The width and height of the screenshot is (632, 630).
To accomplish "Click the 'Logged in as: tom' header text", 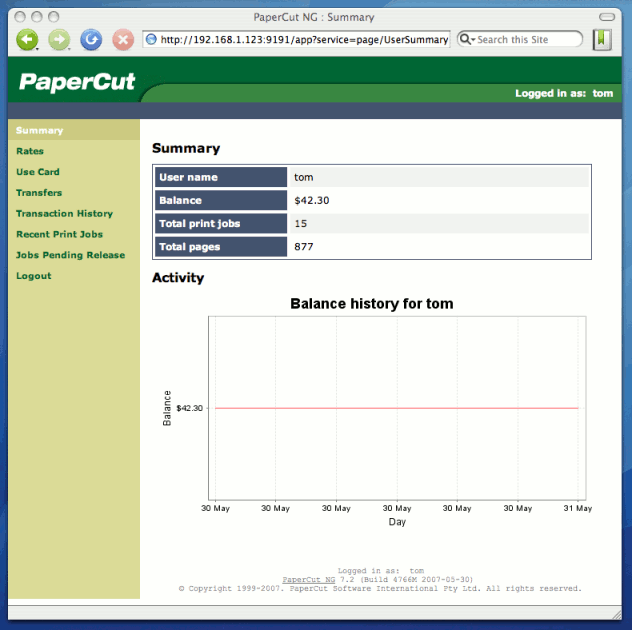I will [564, 93].
